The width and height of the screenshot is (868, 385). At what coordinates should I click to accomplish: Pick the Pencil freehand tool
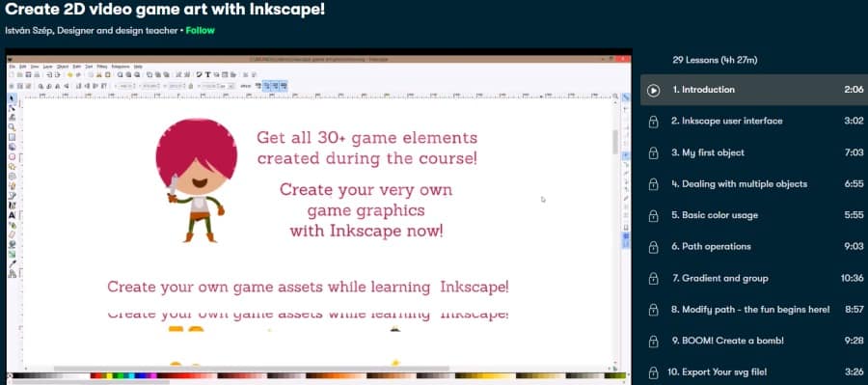click(x=12, y=185)
